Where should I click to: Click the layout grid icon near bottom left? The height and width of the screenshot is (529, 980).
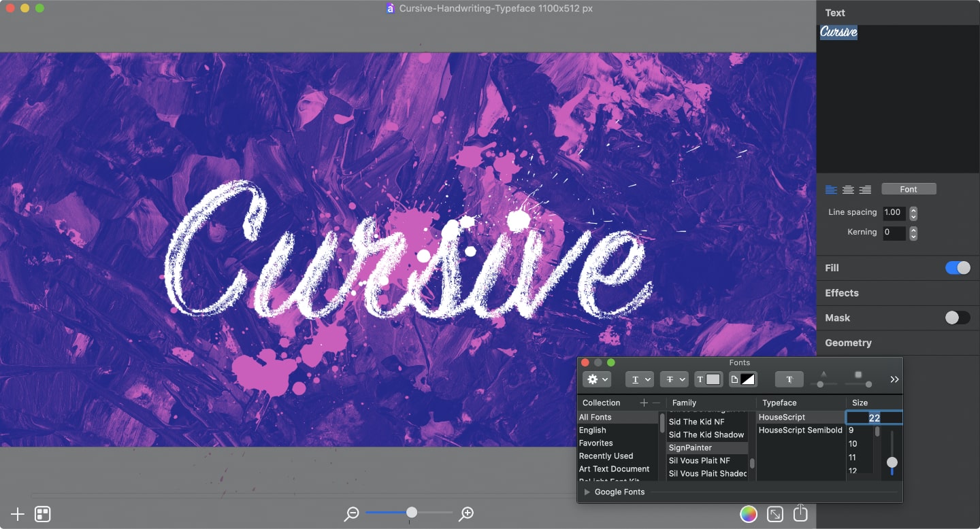pyautogui.click(x=42, y=514)
